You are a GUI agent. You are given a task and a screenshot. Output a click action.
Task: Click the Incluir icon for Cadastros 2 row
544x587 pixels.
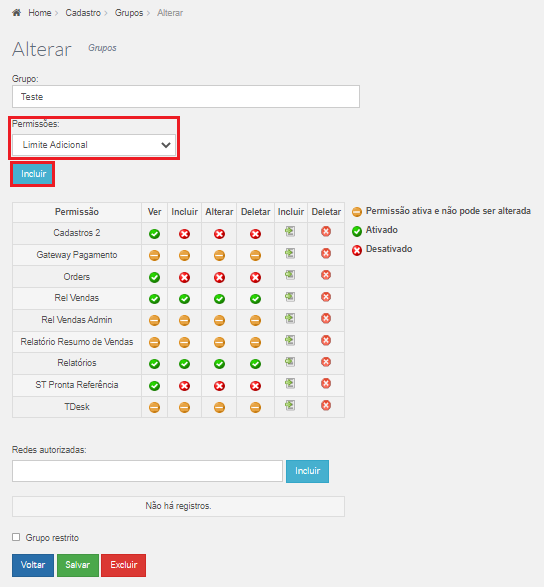pyautogui.click(x=290, y=231)
